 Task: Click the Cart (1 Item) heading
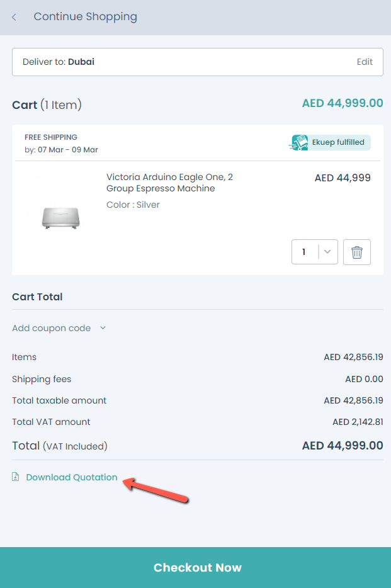[x=47, y=105]
